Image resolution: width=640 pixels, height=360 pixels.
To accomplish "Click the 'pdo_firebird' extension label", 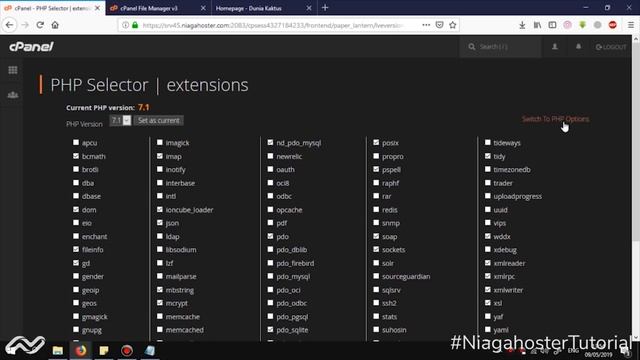I will tap(295, 263).
